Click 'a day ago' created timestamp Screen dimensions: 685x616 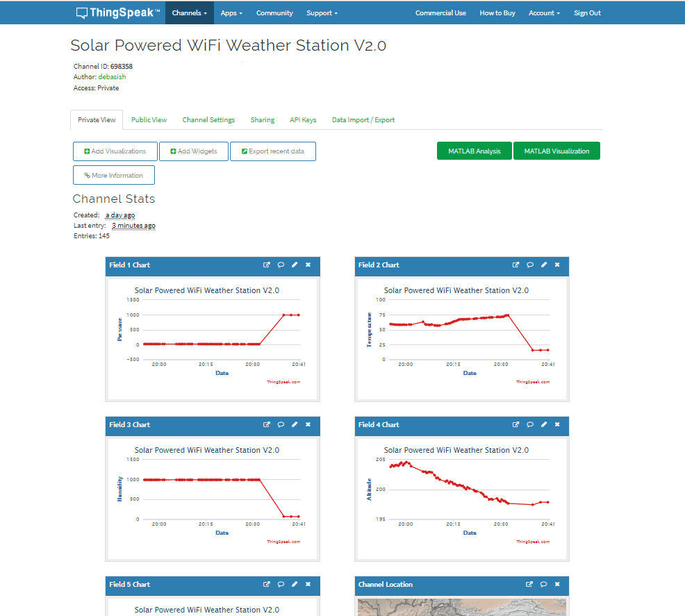click(x=120, y=215)
